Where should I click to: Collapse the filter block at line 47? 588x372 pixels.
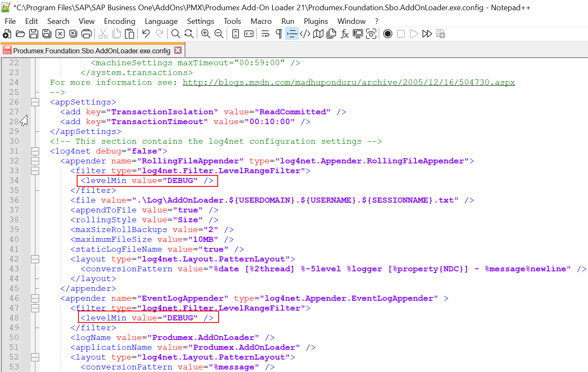coord(35,308)
